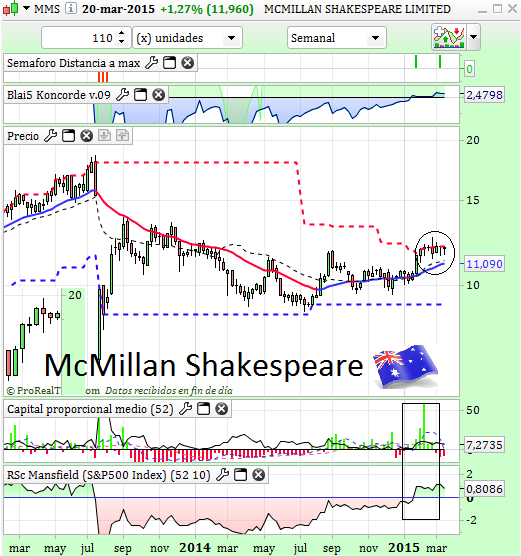This screenshot has height=556, width=521.
Task: Open dropdown arrow beside indicators button
Action: (x=474, y=37)
